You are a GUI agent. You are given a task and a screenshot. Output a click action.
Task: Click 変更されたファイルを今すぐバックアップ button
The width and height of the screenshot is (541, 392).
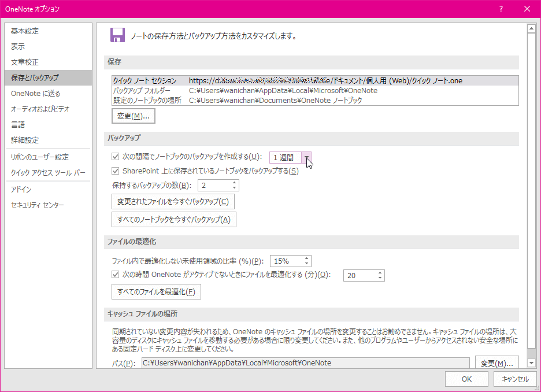pos(173,202)
